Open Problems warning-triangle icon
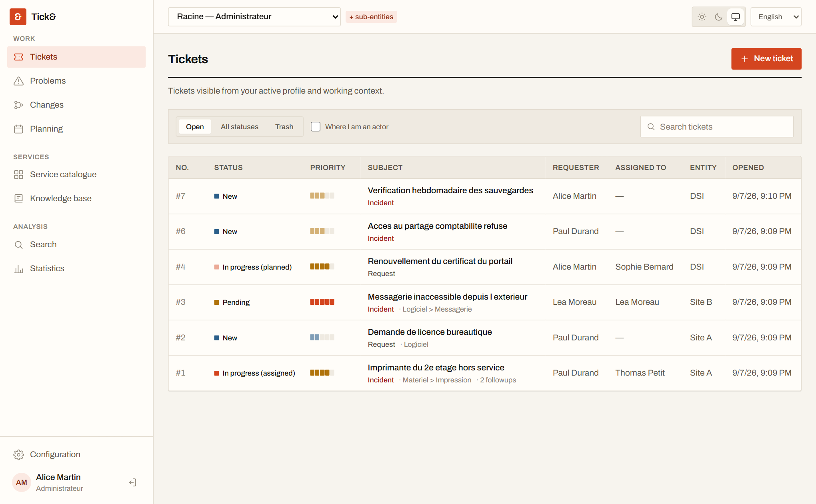This screenshot has width=816, height=504. [x=19, y=81]
